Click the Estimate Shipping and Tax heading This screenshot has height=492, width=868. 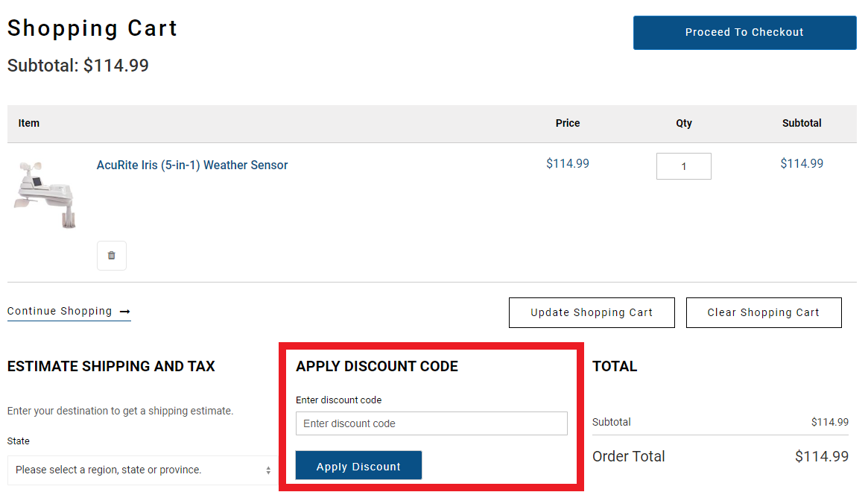(111, 366)
